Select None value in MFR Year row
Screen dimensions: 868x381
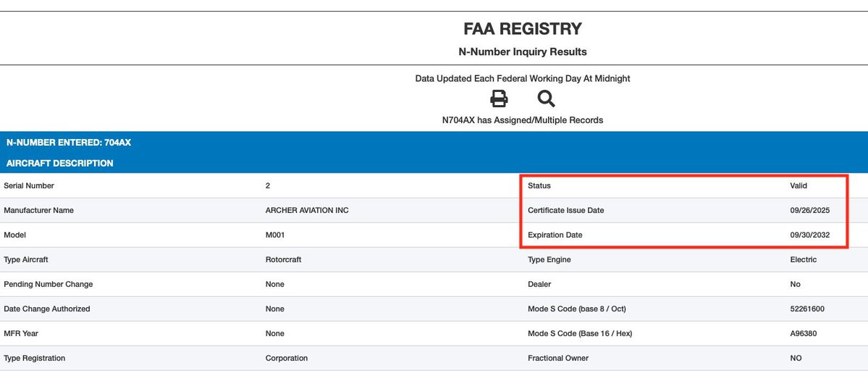274,333
